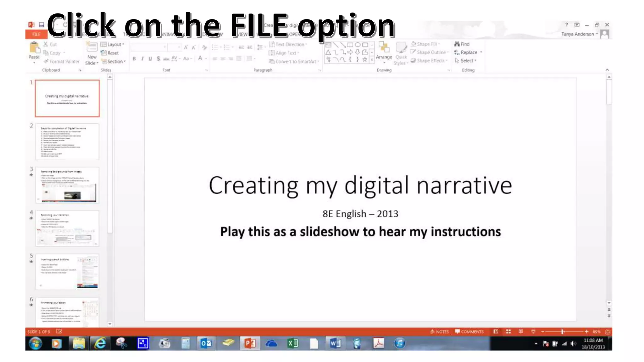Click the Replace button
The image size is (644, 362).
tap(468, 52)
